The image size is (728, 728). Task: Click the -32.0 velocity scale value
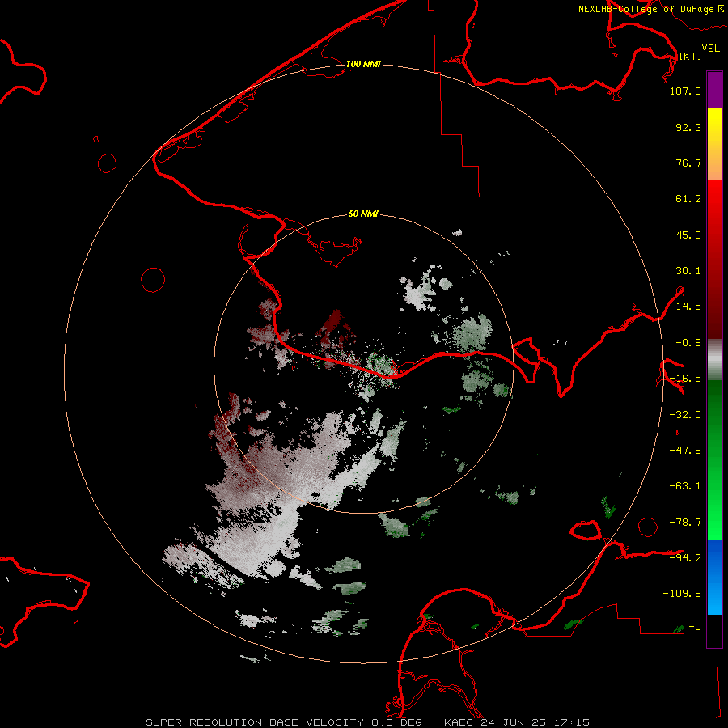[x=685, y=415]
